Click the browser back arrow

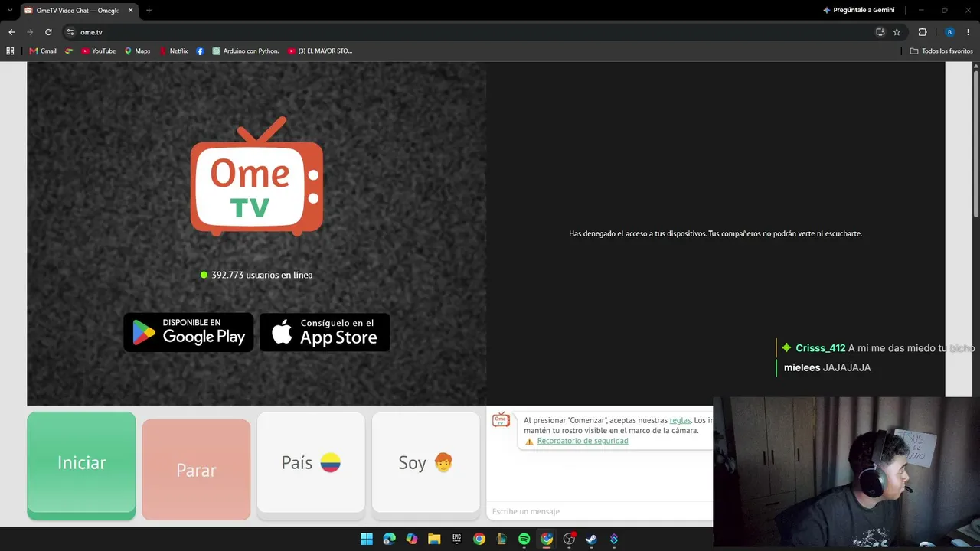coord(11,32)
